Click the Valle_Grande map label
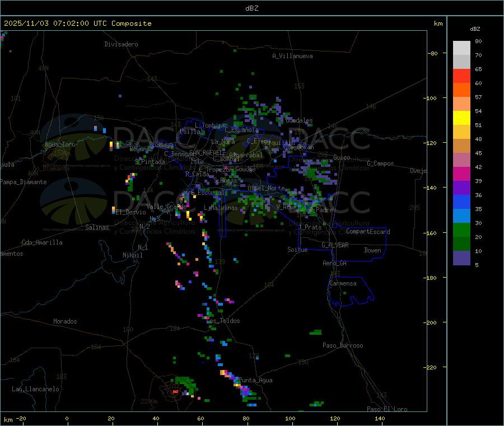This screenshot has width=504, height=426. click(x=166, y=207)
